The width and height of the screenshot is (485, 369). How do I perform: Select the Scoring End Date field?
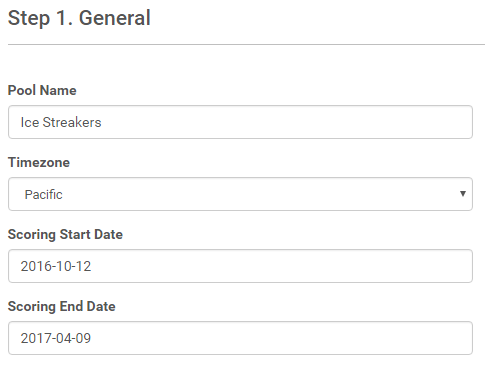pyautogui.click(x=240, y=338)
